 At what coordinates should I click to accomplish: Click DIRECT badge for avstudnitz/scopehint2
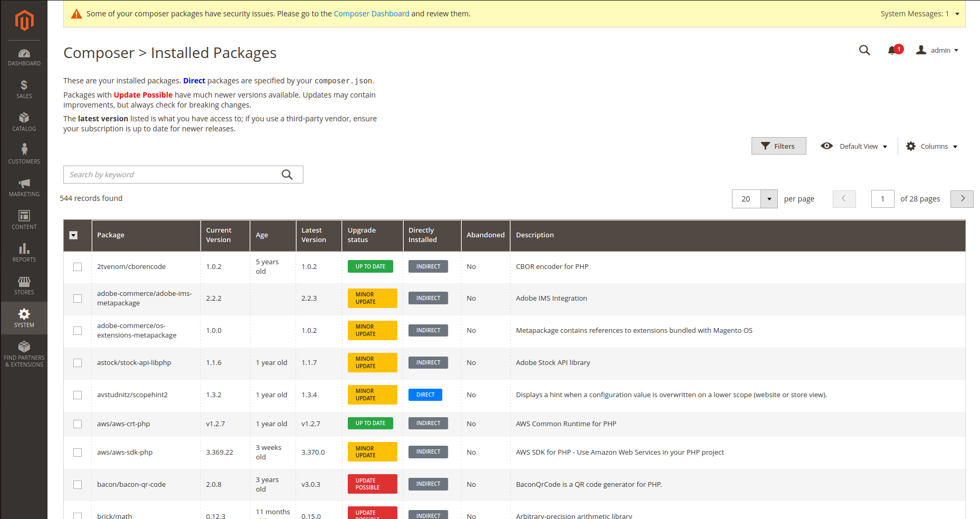pos(425,395)
